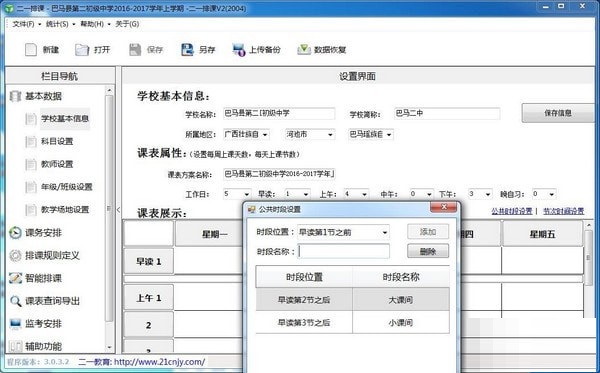
Task: Select the 监考安排 monitor icon
Action: click(x=15, y=324)
